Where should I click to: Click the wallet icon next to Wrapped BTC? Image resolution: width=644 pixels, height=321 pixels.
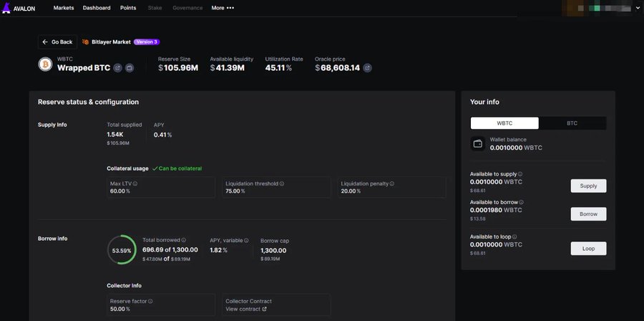pos(130,68)
